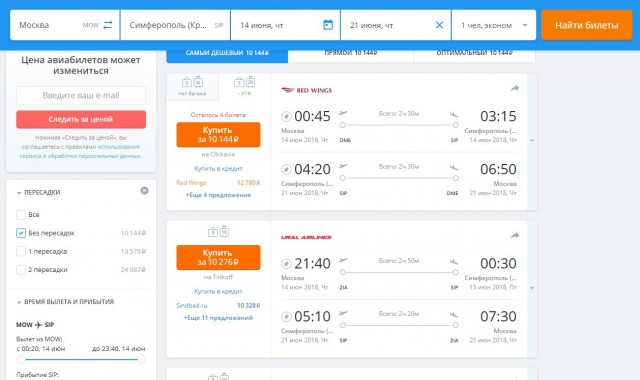
Task: Select the with-baggage fare option
Action: 244,87
